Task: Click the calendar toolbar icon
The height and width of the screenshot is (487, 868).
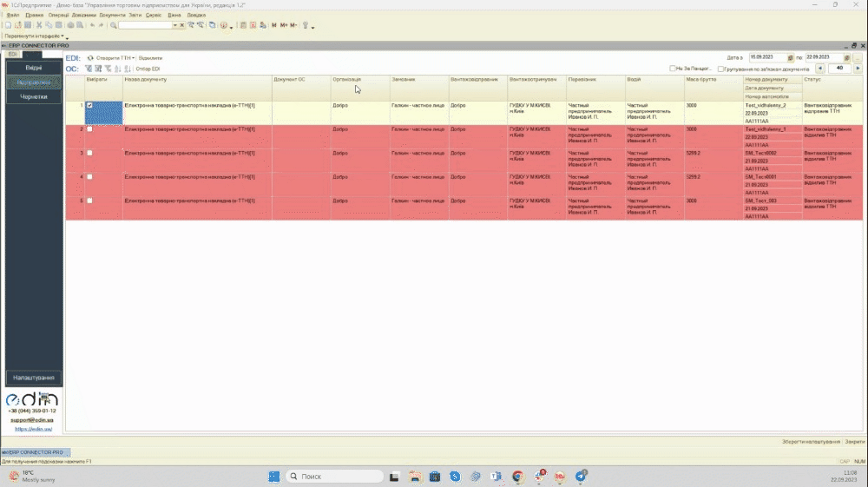Action: click(x=253, y=25)
